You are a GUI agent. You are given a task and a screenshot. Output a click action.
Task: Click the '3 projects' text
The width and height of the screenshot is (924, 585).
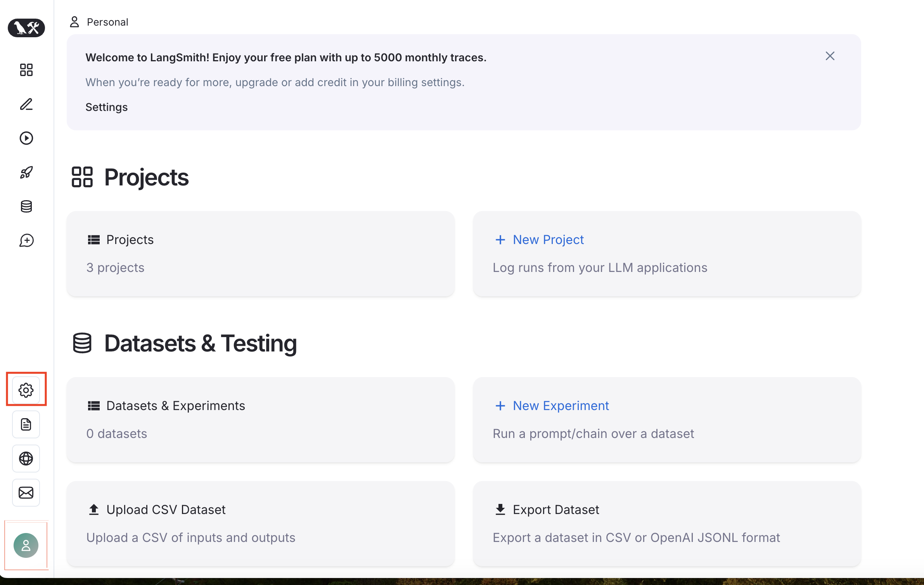(x=115, y=268)
